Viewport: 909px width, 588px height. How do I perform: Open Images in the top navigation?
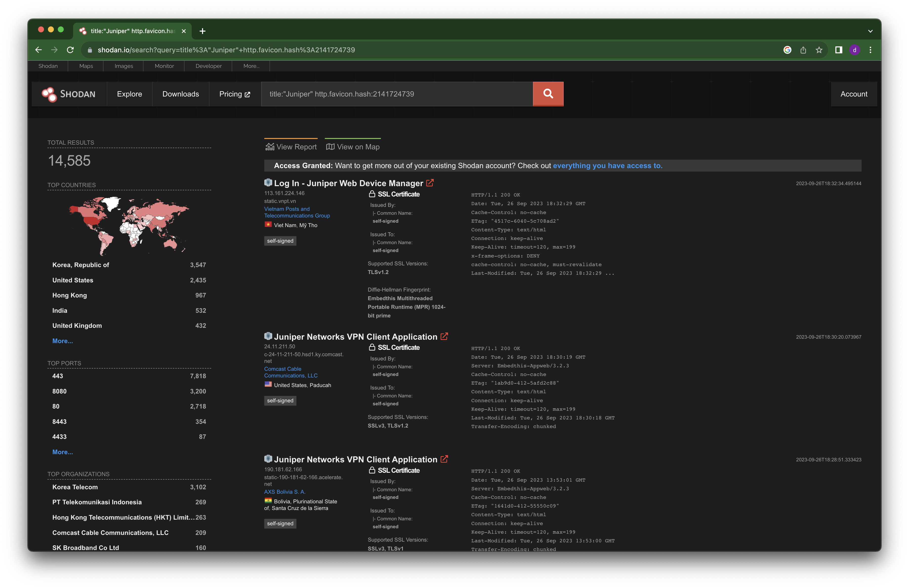124,66
